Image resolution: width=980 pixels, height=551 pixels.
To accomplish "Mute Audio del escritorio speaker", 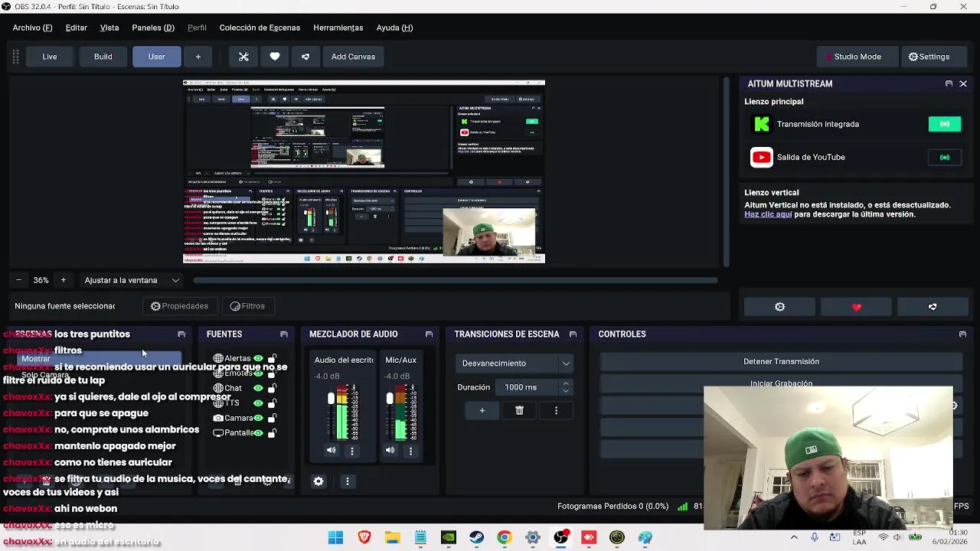I will coord(332,450).
